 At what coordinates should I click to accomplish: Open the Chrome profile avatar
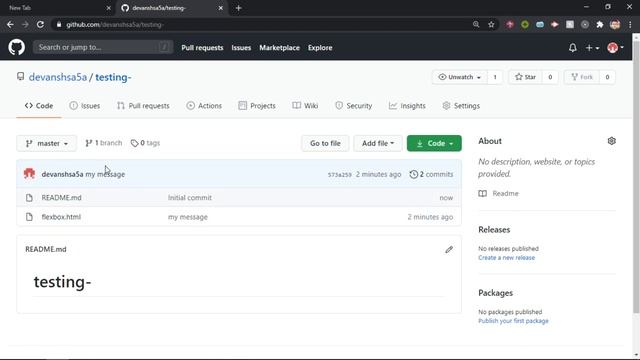pyautogui.click(x=615, y=24)
